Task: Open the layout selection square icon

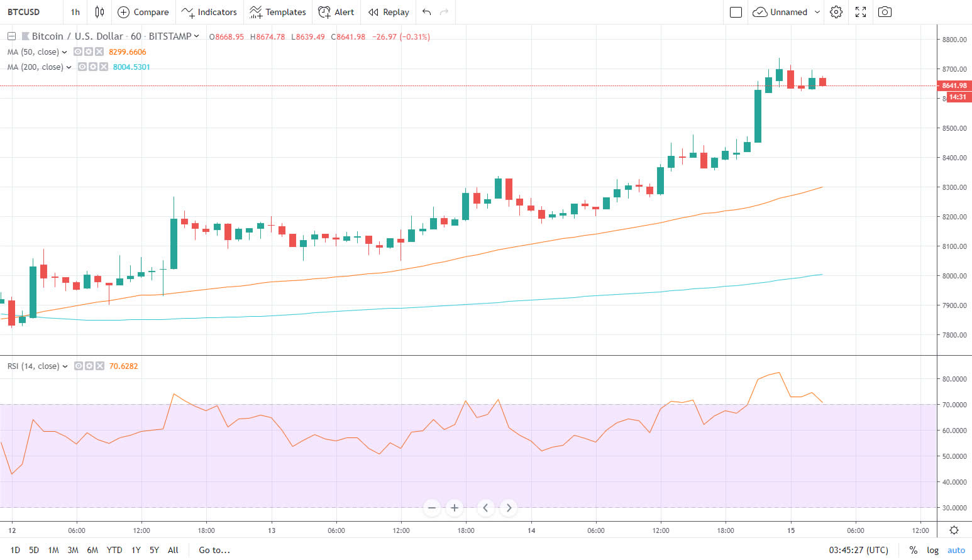Action: point(736,12)
